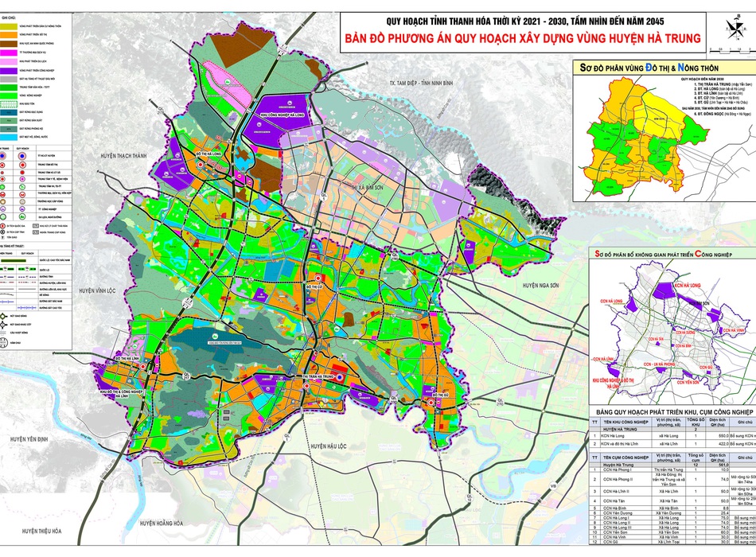Click the 'HUYỆN NGA SƠN' label on the map

pyautogui.click(x=540, y=286)
